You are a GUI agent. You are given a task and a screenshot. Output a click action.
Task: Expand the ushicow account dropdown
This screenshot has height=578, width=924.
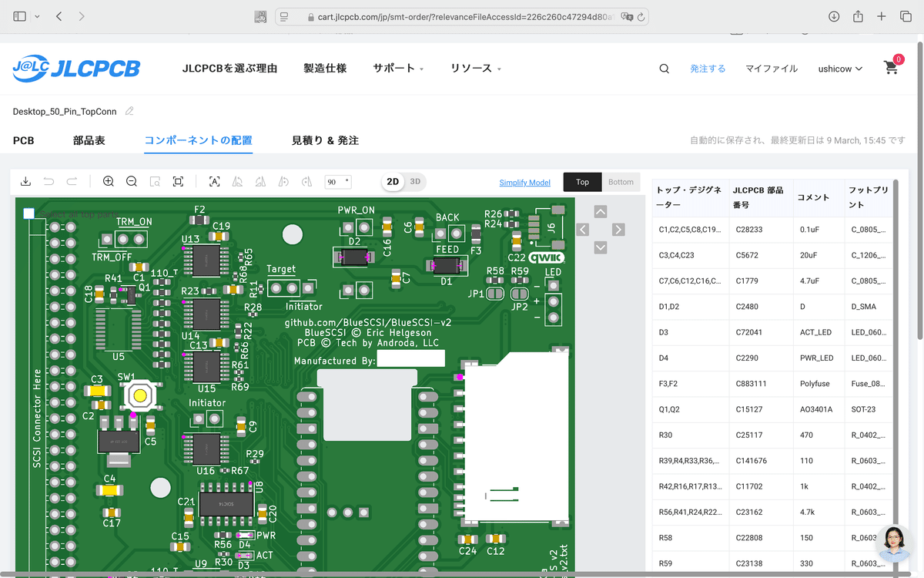point(840,69)
